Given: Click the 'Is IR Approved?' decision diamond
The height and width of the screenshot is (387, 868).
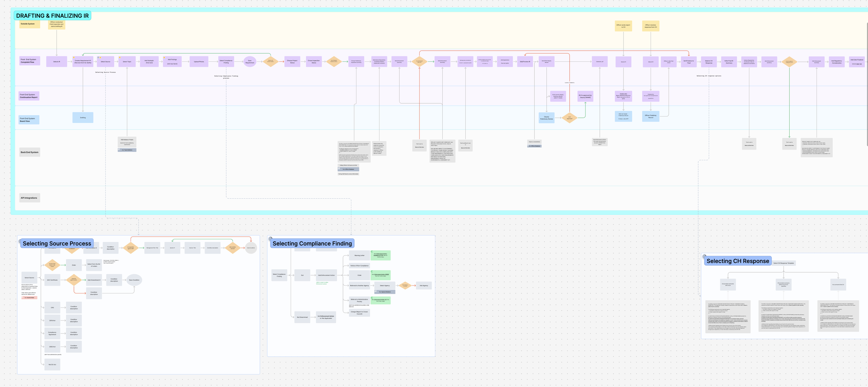Looking at the screenshot, I should click(569, 118).
